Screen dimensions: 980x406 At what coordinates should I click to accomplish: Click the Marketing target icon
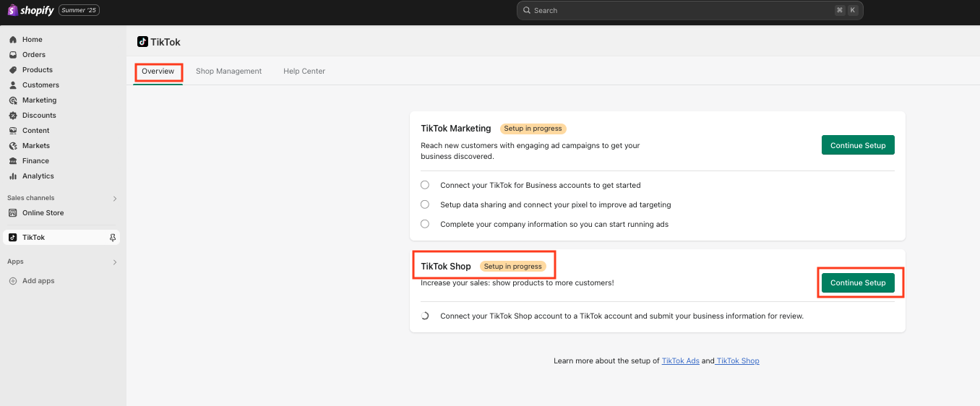13,100
